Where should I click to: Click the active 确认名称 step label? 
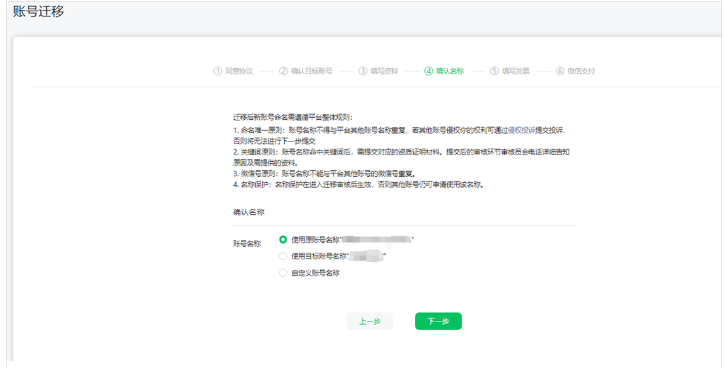450,71
